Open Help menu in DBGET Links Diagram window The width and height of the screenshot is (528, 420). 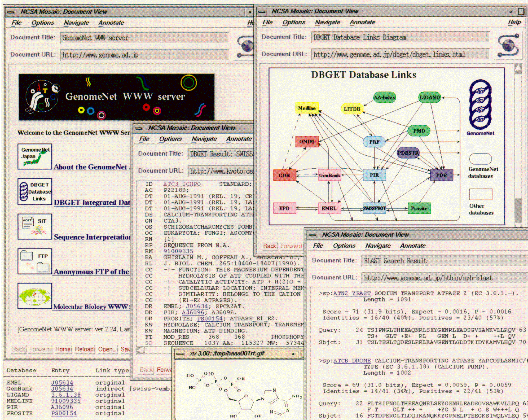click(514, 22)
